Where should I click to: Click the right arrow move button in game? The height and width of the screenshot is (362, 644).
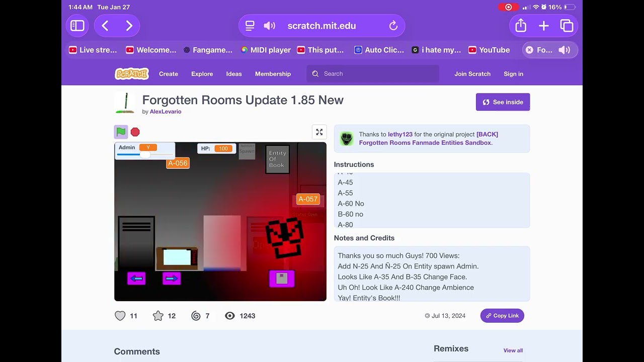coord(172,278)
